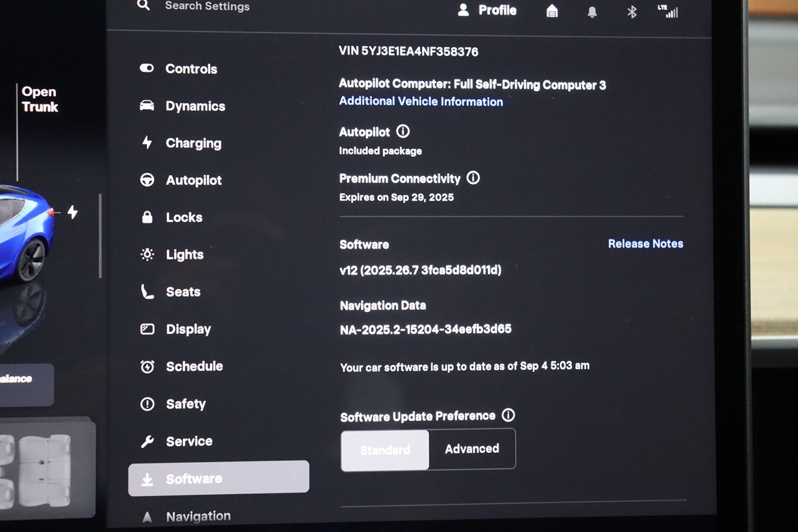798x532 pixels.
Task: Tap the LTE signal strength icon
Action: tap(668, 11)
